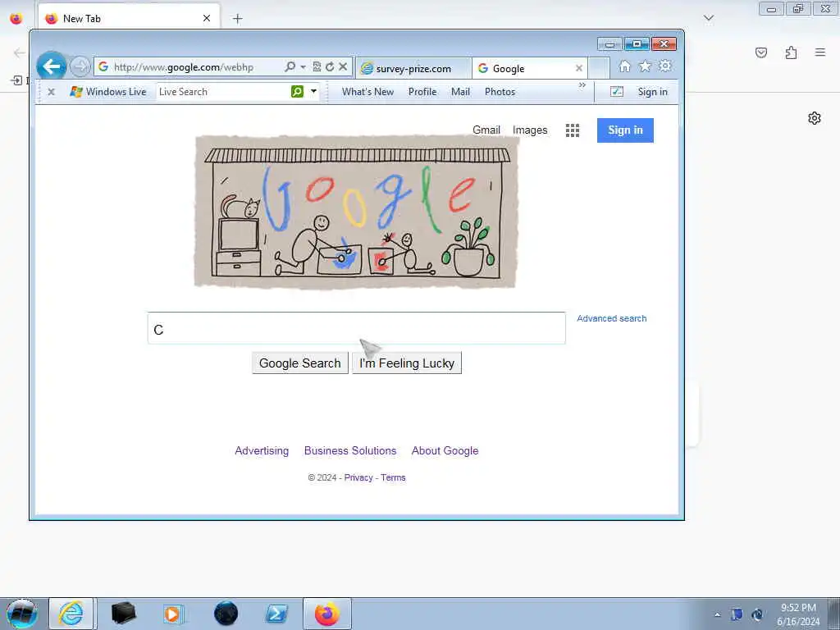Click the Google doodle image
The height and width of the screenshot is (630, 840).
tap(356, 212)
